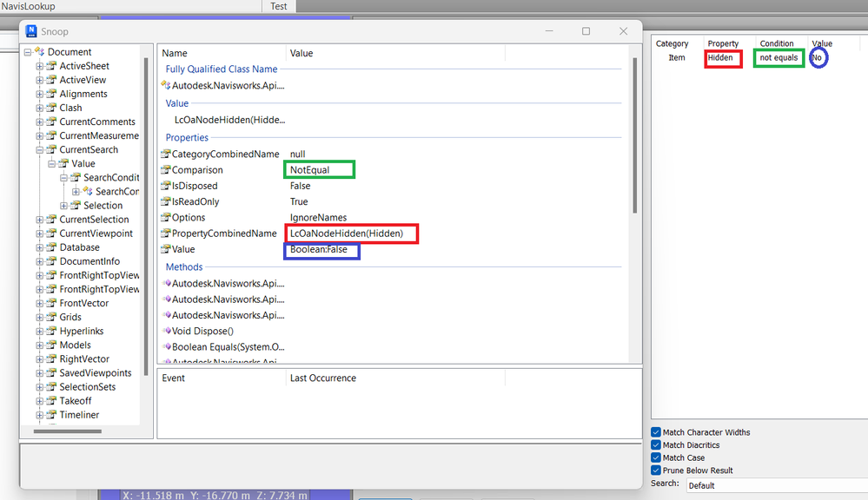This screenshot has width=868, height=500.
Task: Collapse the Document root node
Action: [x=28, y=52]
